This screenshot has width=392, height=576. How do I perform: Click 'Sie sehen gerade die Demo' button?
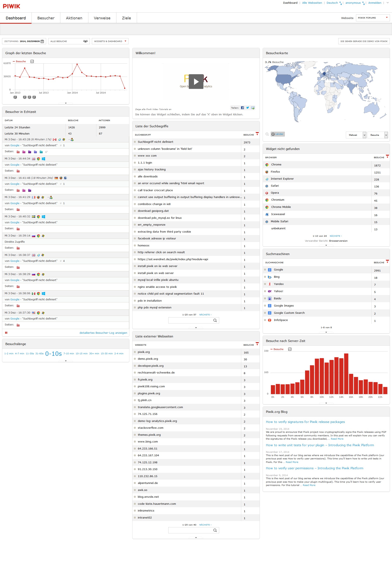click(364, 41)
